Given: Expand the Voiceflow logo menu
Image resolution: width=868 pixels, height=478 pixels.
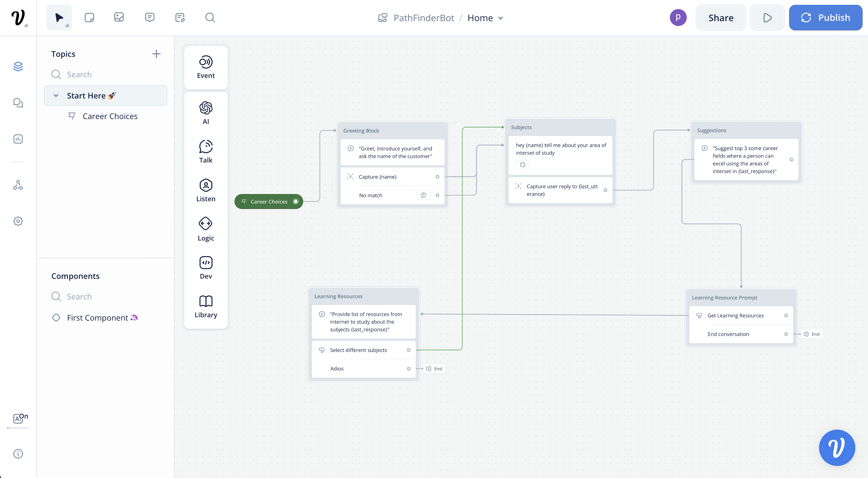Looking at the screenshot, I should click(x=18, y=18).
